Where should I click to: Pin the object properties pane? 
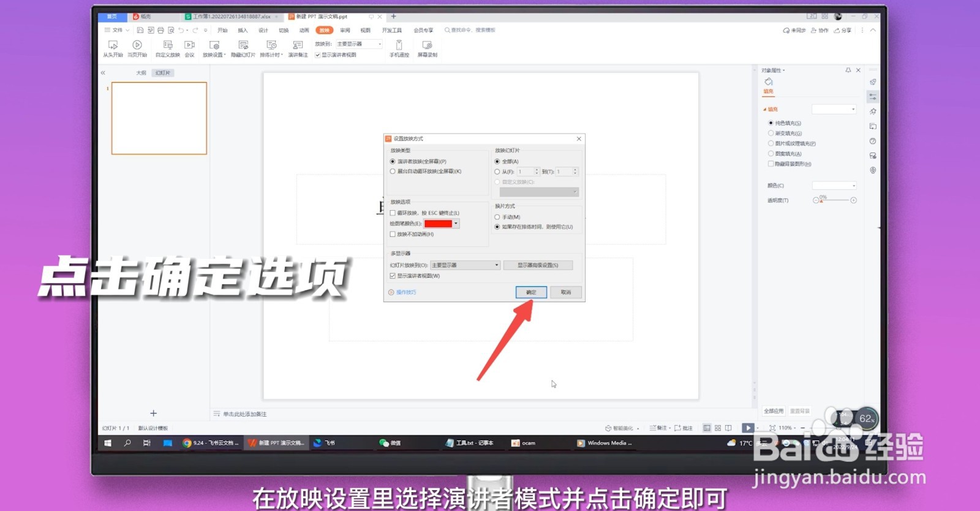848,70
